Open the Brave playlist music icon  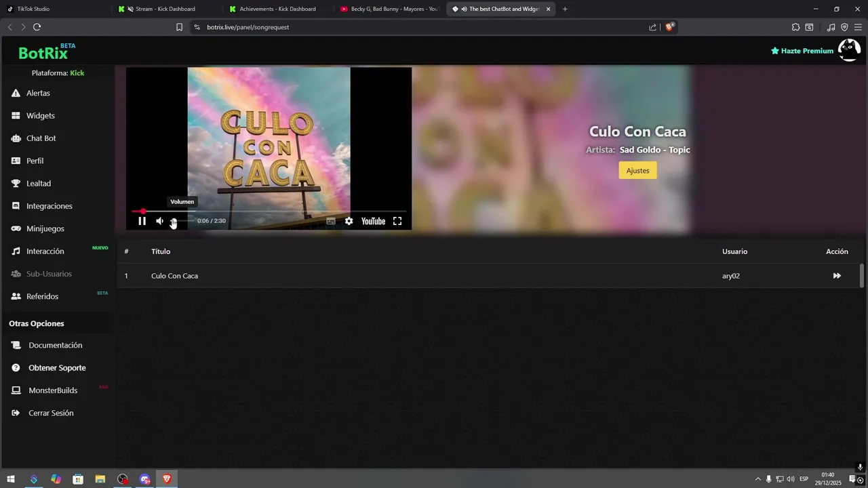[831, 27]
